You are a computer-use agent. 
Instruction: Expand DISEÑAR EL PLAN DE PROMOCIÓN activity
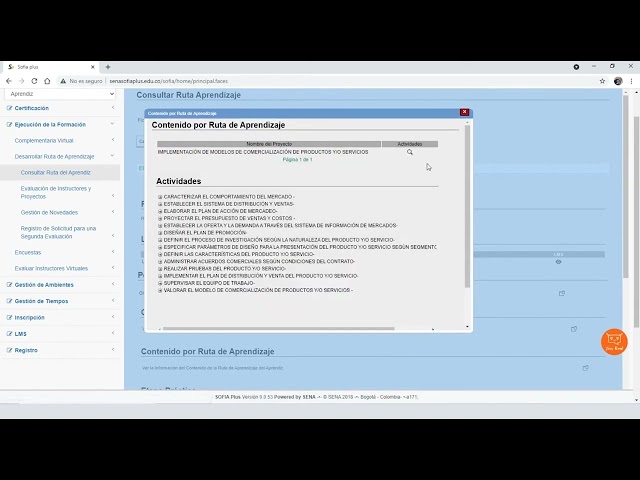(x=160, y=233)
